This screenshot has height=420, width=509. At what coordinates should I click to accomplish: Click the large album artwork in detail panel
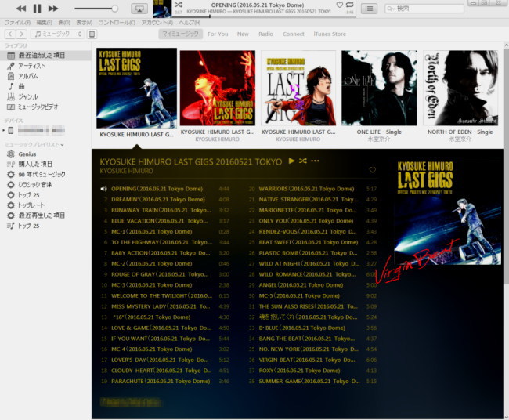447,211
